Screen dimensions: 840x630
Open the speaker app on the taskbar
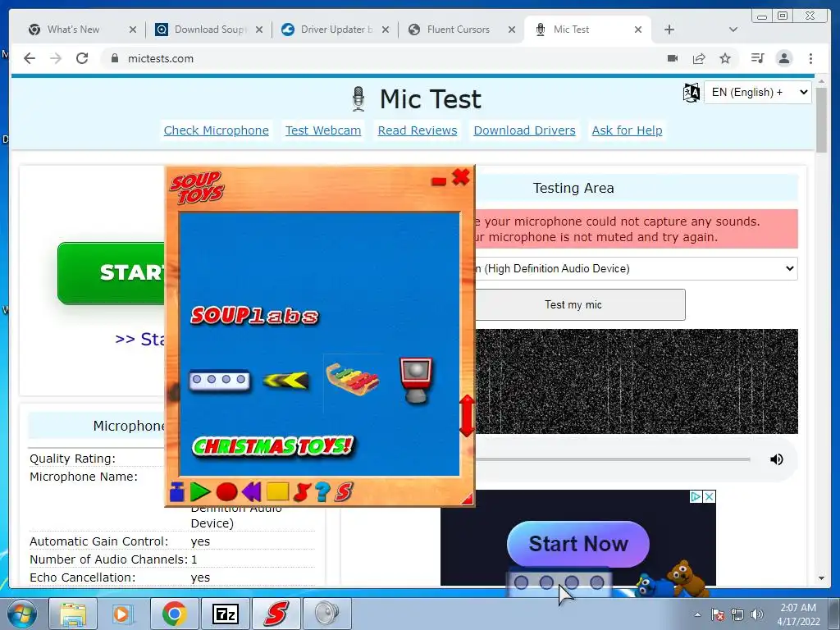pyautogui.click(x=326, y=614)
